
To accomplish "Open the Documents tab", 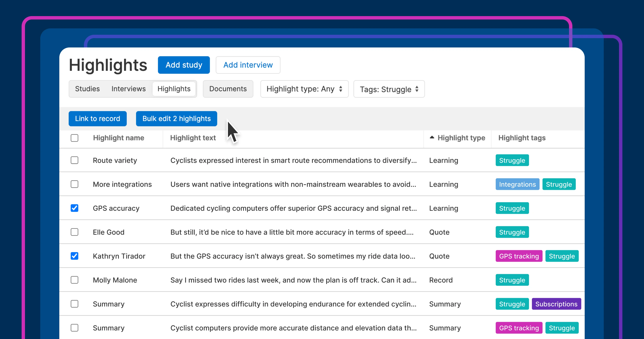I will click(228, 89).
